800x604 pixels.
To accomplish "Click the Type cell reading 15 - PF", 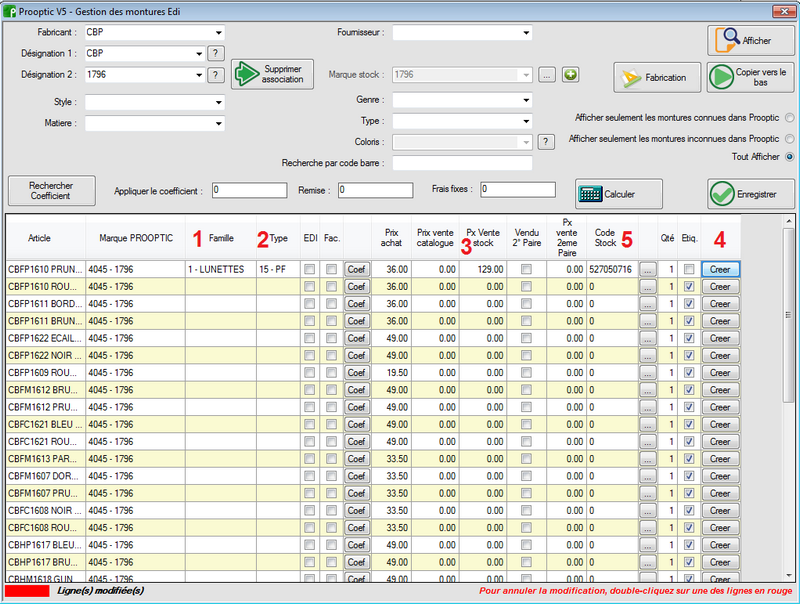I will [278, 269].
